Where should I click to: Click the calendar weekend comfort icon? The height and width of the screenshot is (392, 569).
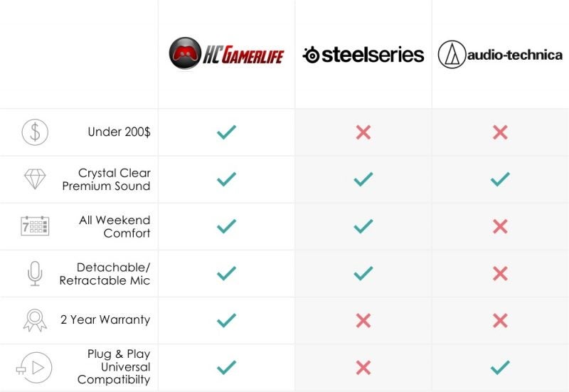click(x=34, y=226)
